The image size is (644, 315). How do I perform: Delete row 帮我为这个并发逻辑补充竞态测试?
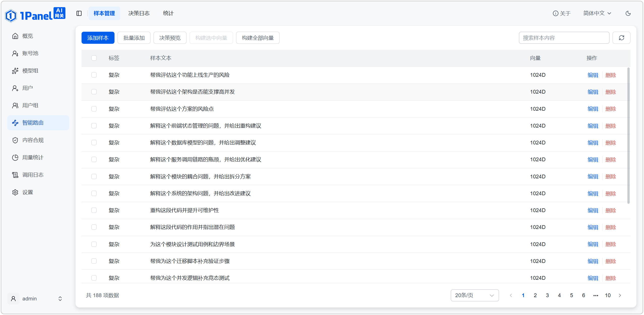click(x=611, y=278)
